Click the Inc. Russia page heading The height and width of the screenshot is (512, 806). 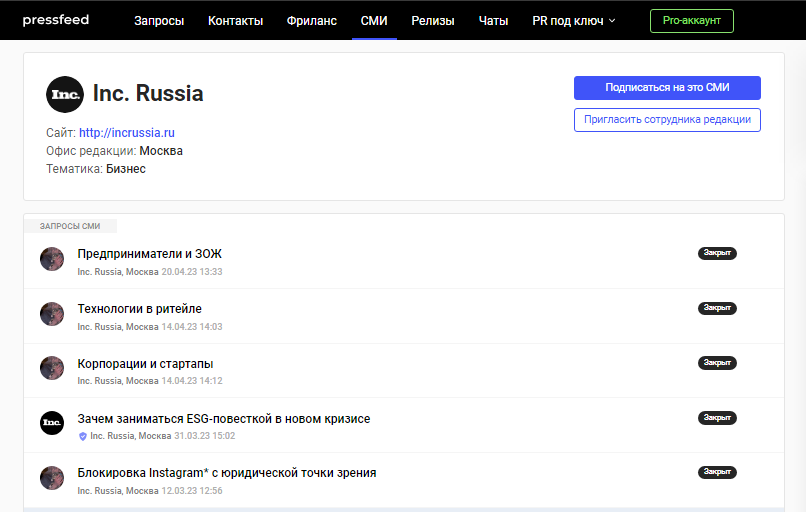148,94
